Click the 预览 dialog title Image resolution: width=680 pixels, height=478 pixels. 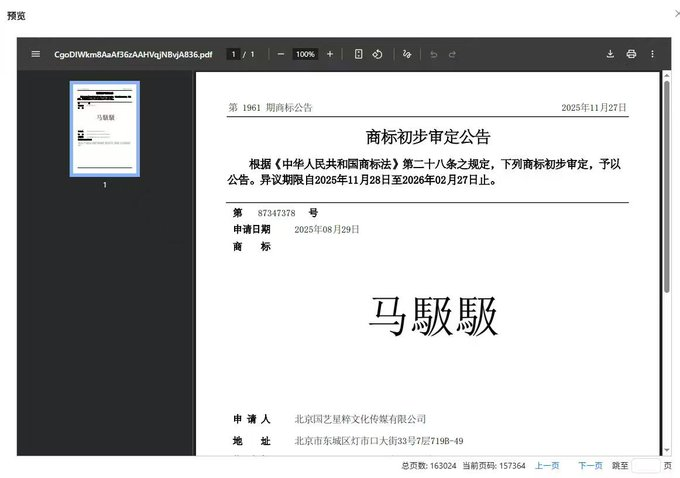tap(16, 16)
